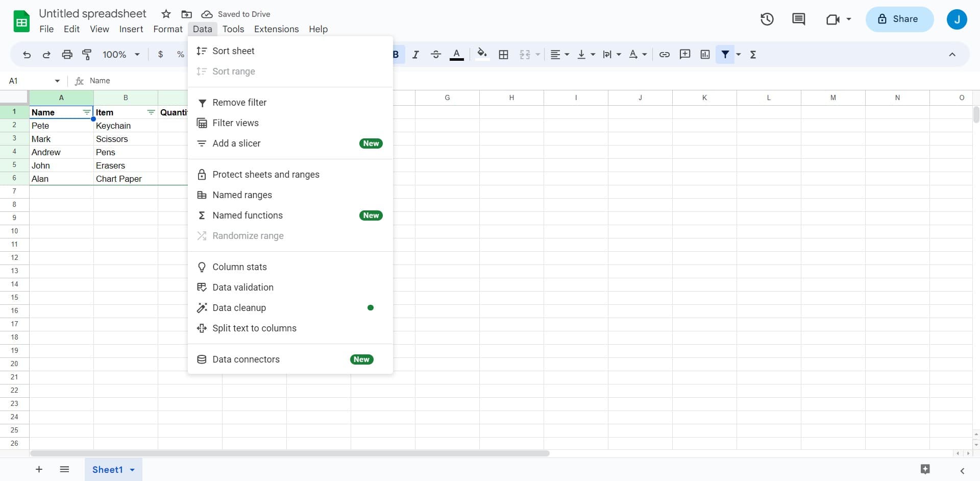Open the Tools menu

click(233, 29)
